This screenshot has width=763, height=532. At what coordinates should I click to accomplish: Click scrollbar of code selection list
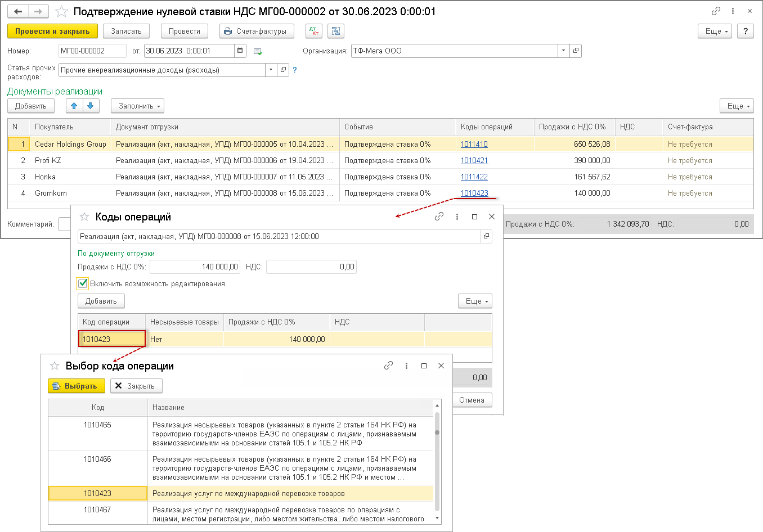point(437,461)
